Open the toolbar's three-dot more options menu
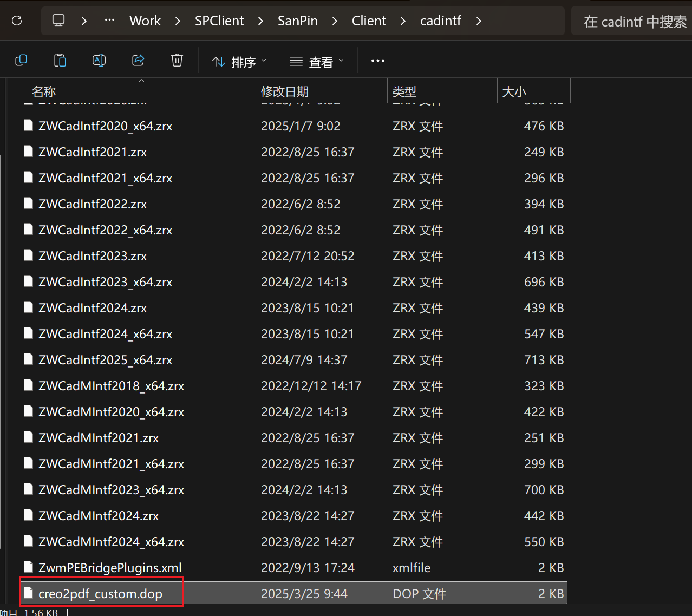Screen dimensions: 692x616 [378, 61]
